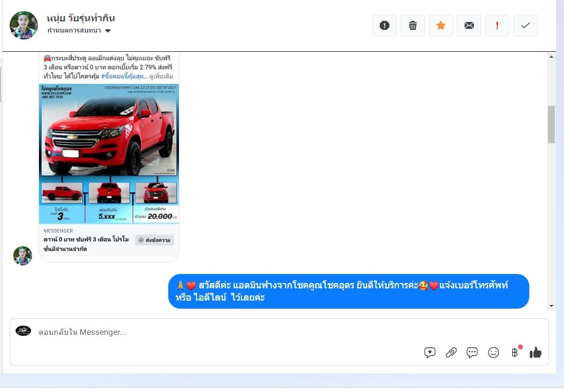
Task: Select the blue greeting message สวัสดีค่ะ แอดมินฟาง
Action: [x=349, y=291]
